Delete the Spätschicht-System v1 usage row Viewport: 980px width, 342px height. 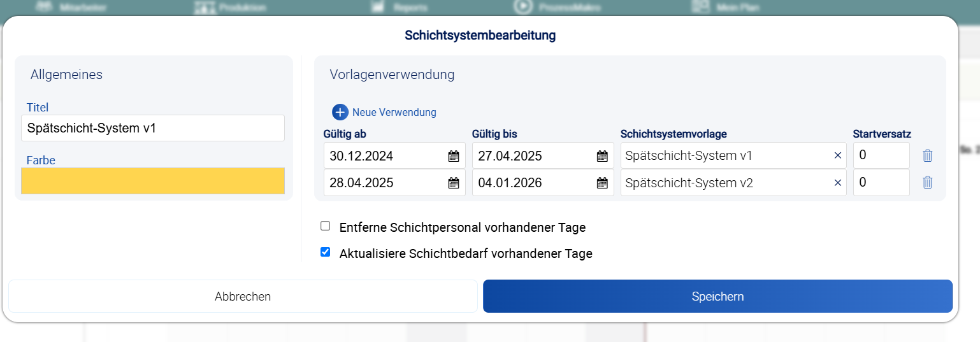(928, 155)
